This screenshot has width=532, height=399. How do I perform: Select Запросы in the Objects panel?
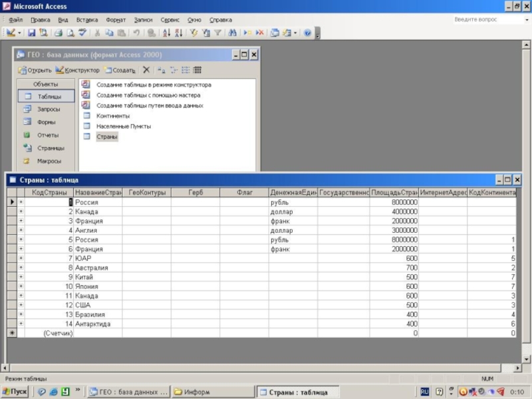coord(48,109)
